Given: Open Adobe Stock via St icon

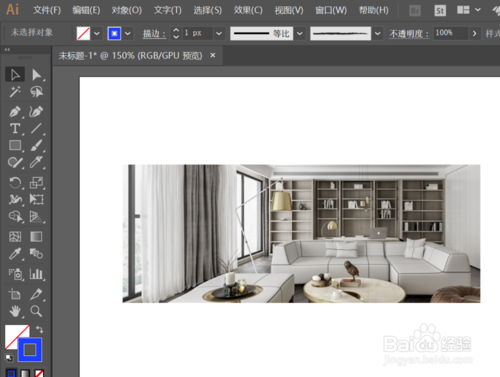Looking at the screenshot, I should (x=440, y=11).
